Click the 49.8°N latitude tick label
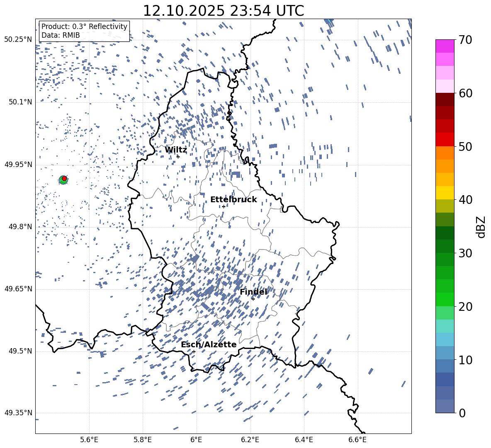Viewport: 491px width, 448px height. [18, 227]
